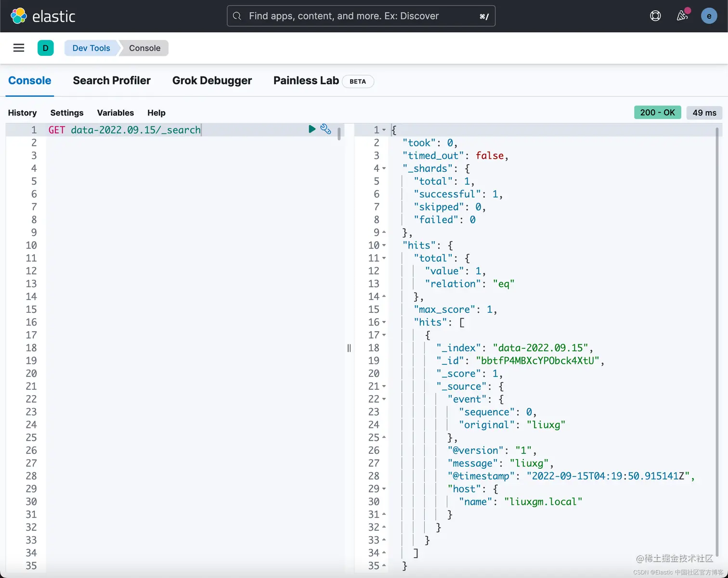This screenshot has width=728, height=578.
Task: Collapse the "event" object fold arrow
Action: pos(384,399)
